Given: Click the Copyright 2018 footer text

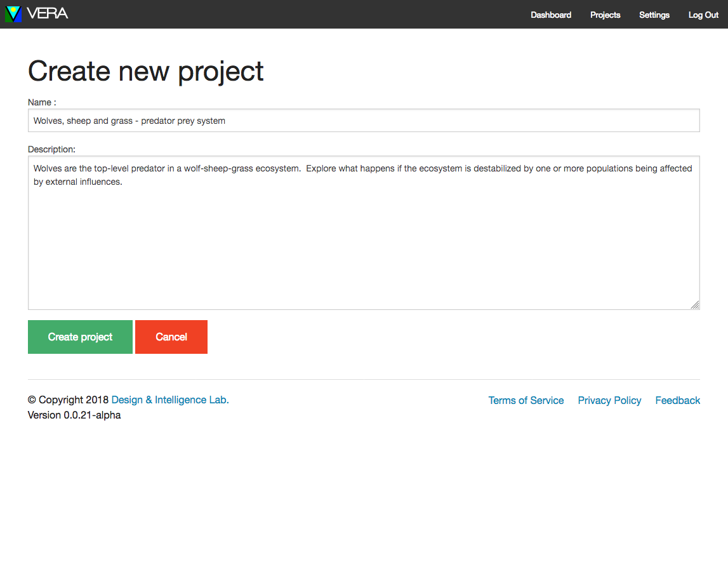Looking at the screenshot, I should [x=69, y=400].
